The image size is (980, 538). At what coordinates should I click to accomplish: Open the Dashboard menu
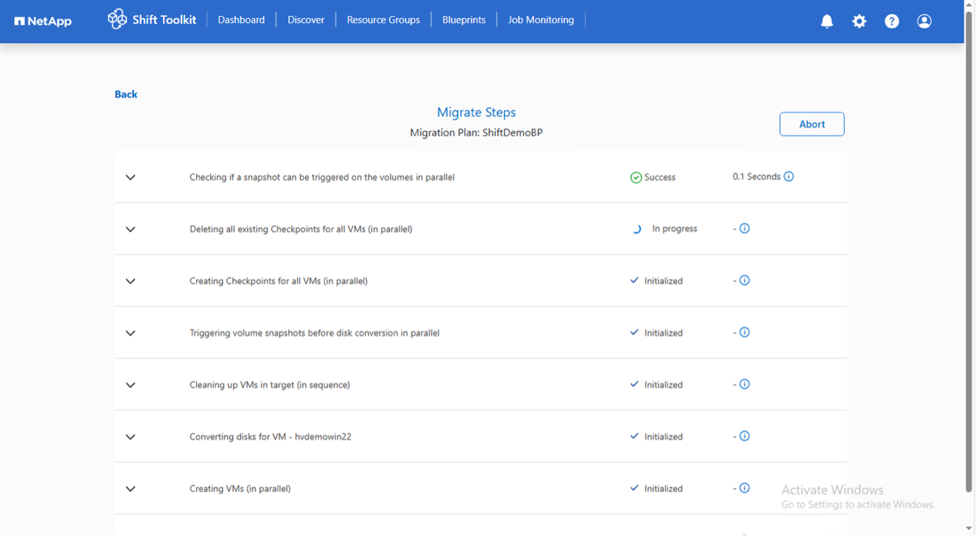pos(241,20)
